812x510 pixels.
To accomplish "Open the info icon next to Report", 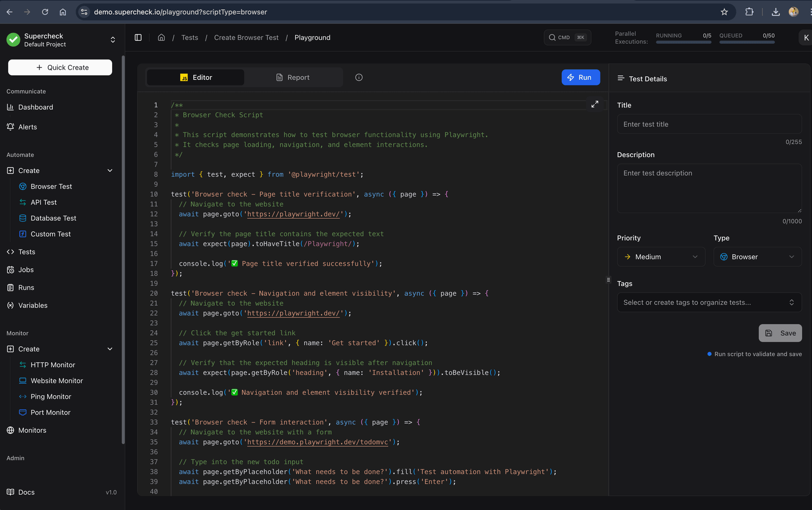I will [x=359, y=77].
